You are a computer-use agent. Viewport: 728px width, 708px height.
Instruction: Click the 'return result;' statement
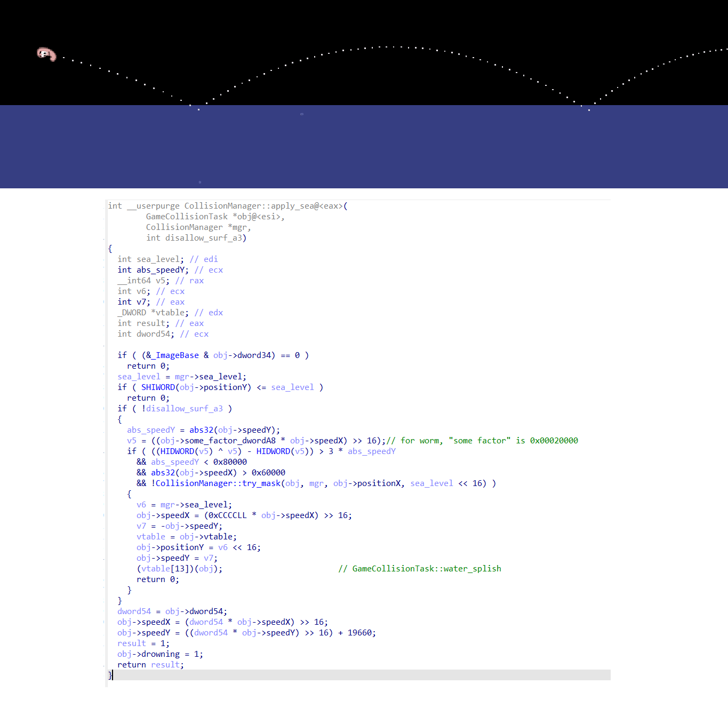click(x=151, y=665)
